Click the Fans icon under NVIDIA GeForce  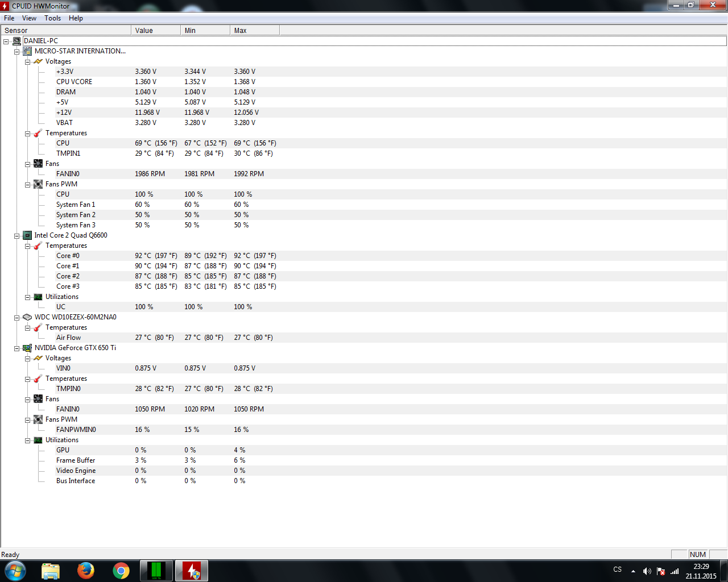click(x=38, y=399)
